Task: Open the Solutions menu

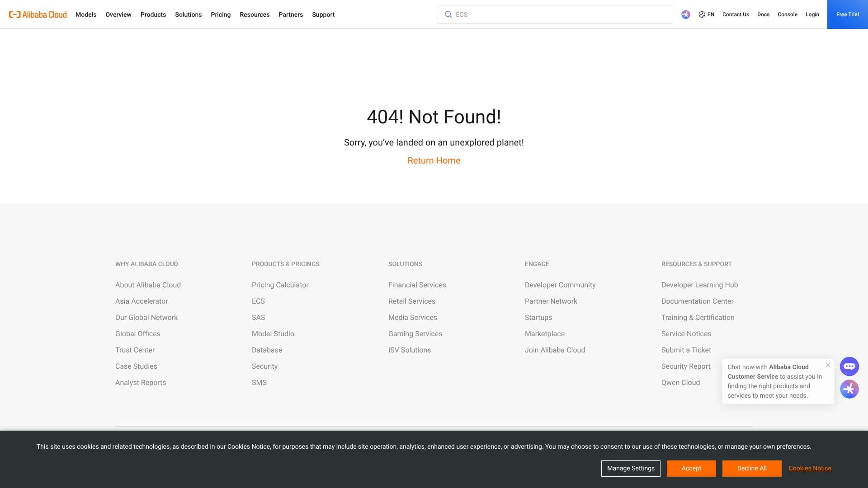Action: click(189, 14)
